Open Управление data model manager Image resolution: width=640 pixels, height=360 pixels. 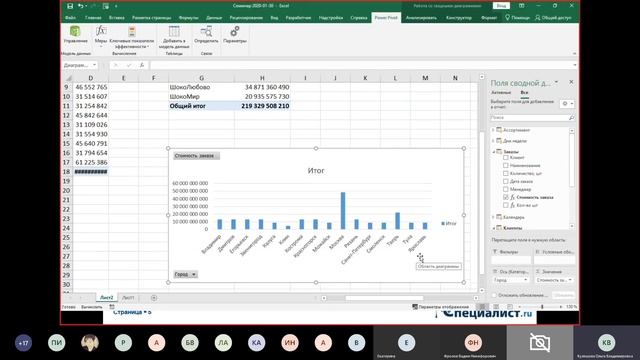point(76,34)
